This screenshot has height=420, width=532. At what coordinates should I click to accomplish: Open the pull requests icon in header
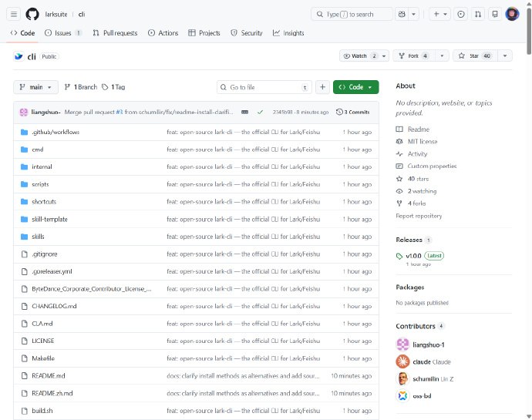[x=478, y=14]
